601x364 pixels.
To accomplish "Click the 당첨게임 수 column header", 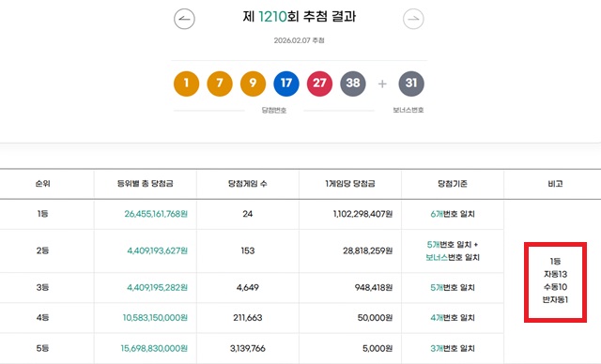I will [x=248, y=184].
